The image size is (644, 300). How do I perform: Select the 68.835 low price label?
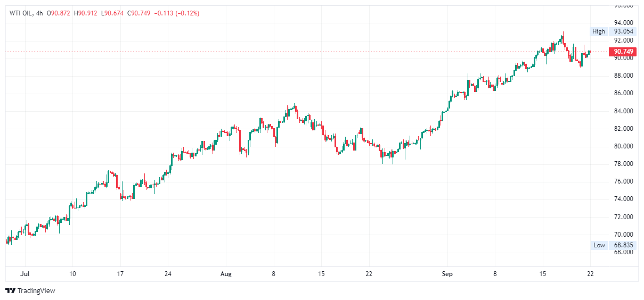[623, 245]
